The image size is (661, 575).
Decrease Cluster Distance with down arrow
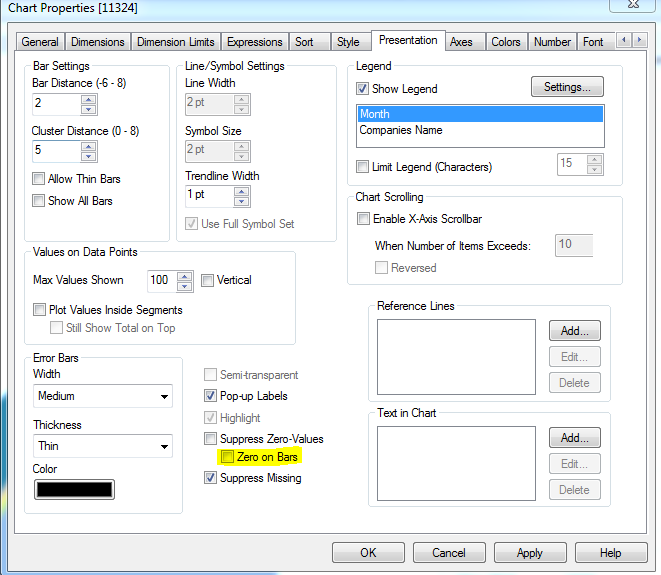point(89,157)
